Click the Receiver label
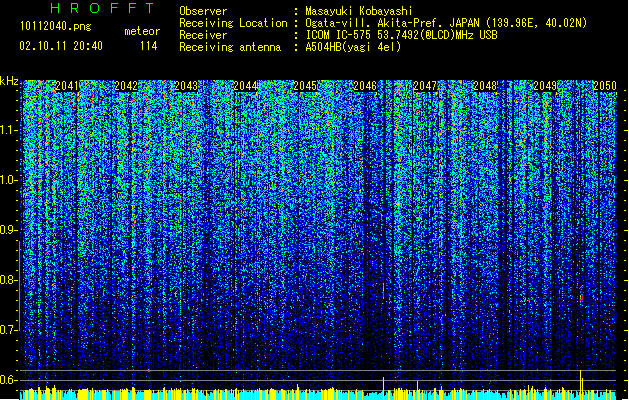The image size is (629, 400). (203, 35)
